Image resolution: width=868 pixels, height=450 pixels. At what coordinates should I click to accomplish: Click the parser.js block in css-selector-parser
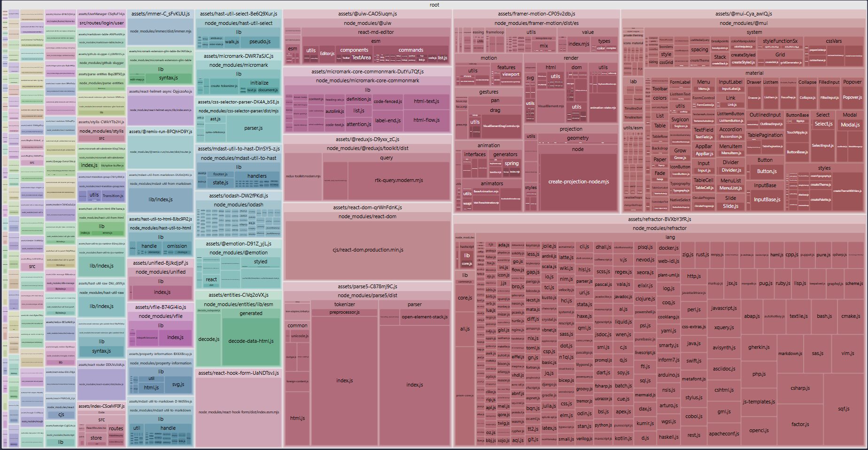click(x=253, y=128)
